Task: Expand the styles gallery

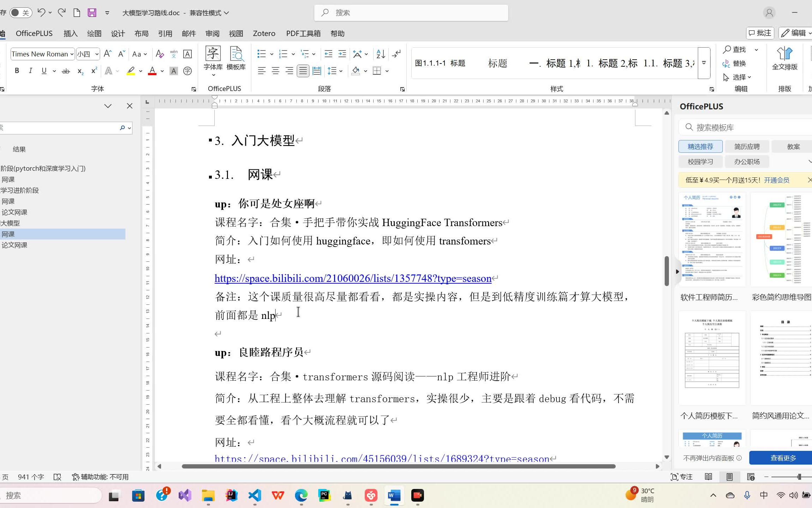Action: [x=704, y=63]
